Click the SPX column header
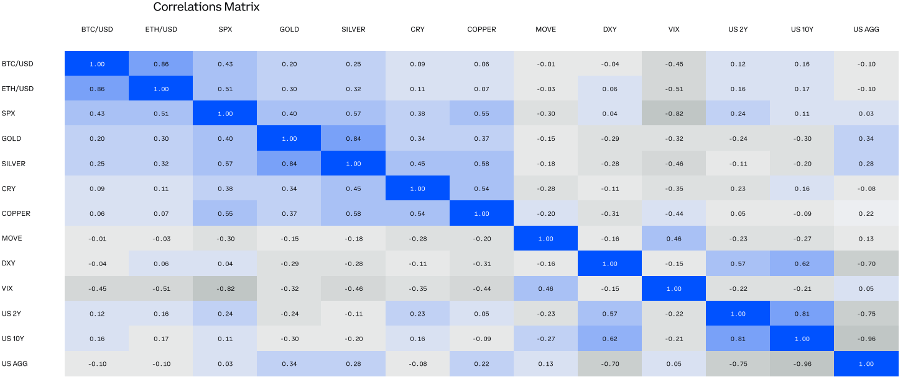Viewport: 904px width, 382px height. tap(225, 29)
